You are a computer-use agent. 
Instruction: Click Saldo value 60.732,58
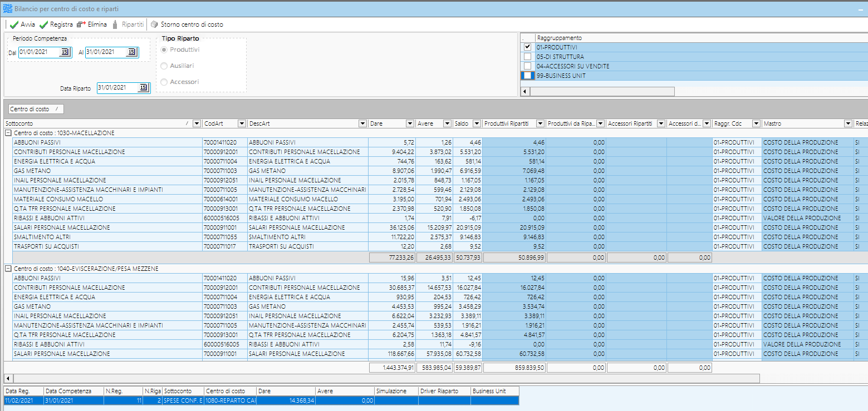468,354
